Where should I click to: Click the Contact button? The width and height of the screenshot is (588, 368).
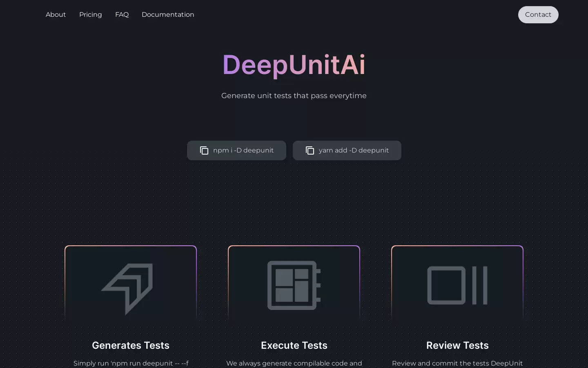[x=538, y=15]
